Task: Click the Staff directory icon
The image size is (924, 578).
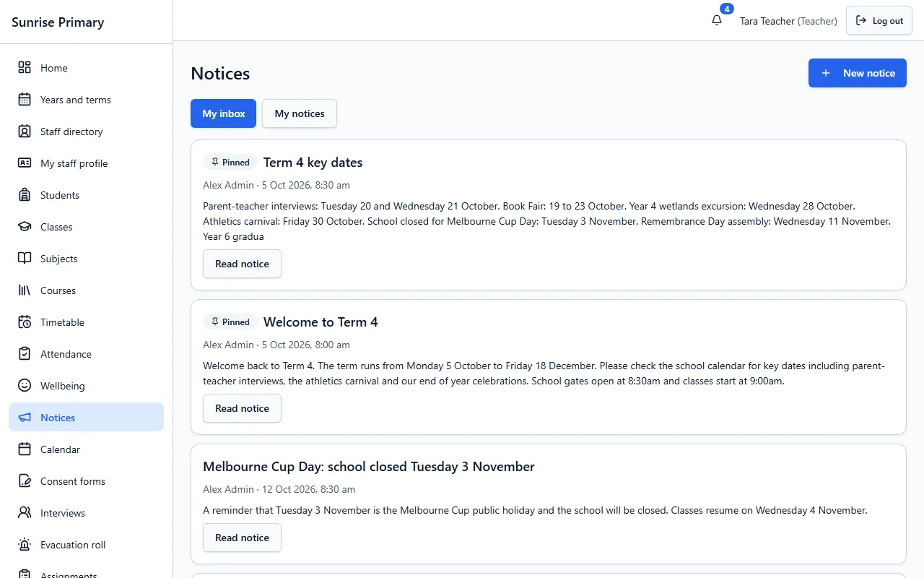Action: 25,131
